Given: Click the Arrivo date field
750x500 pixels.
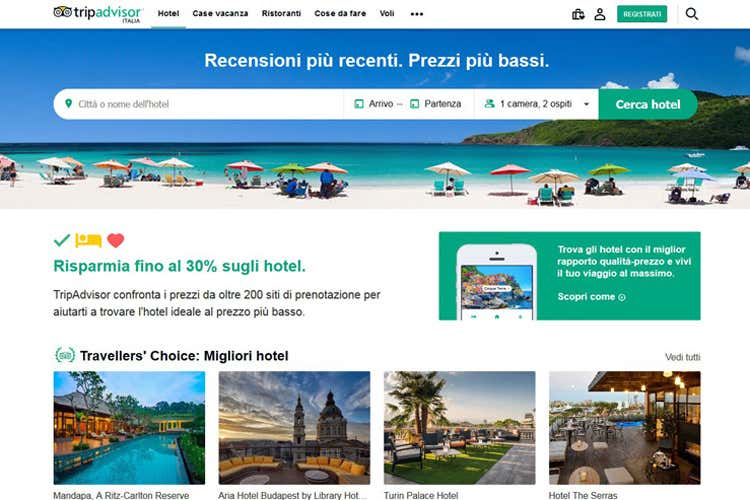Looking at the screenshot, I should point(374,103).
